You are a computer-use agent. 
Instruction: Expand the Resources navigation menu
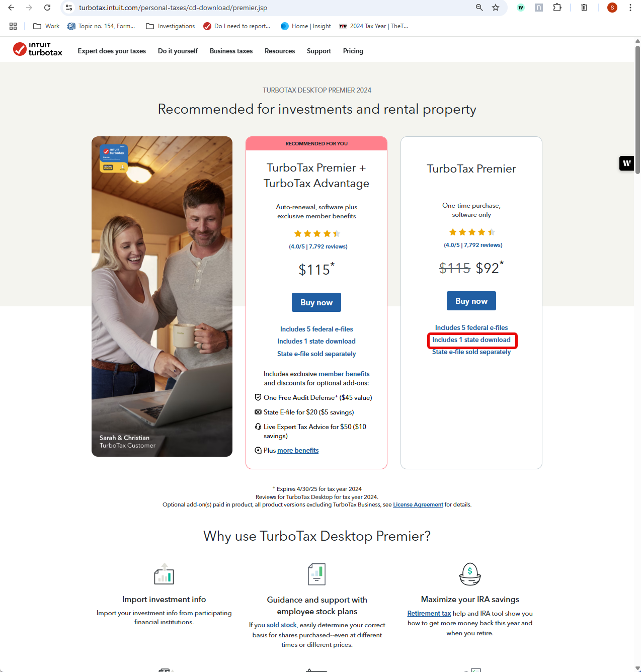pyautogui.click(x=280, y=51)
